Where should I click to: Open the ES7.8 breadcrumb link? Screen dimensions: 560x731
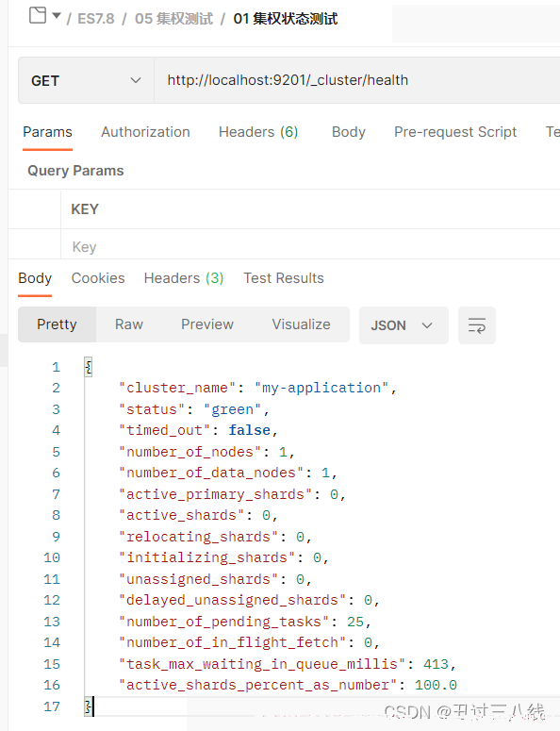point(96,19)
